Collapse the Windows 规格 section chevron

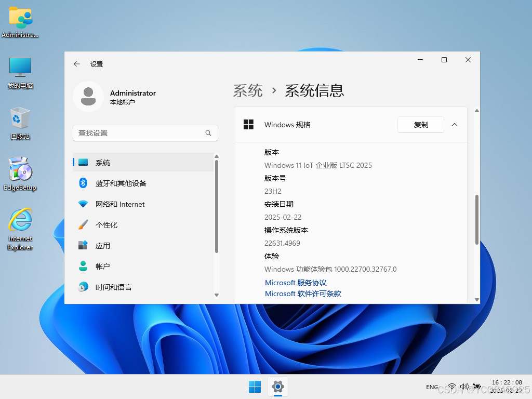coord(455,125)
